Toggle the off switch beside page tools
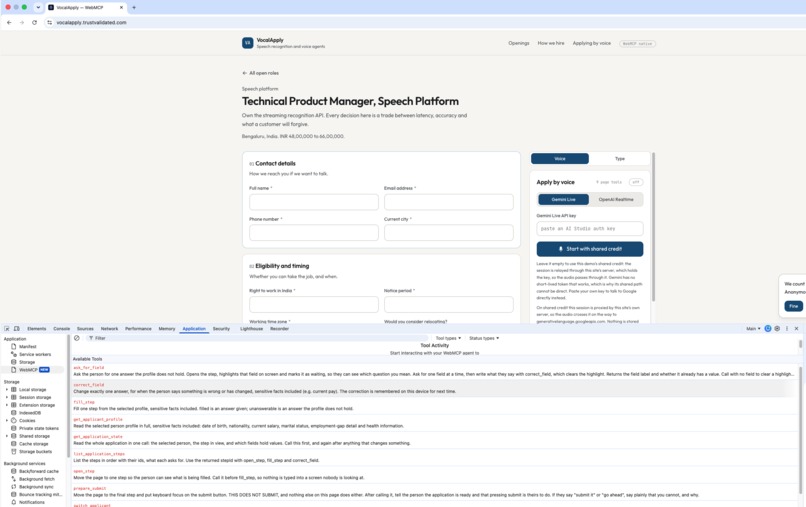The image size is (806, 507). (x=636, y=182)
